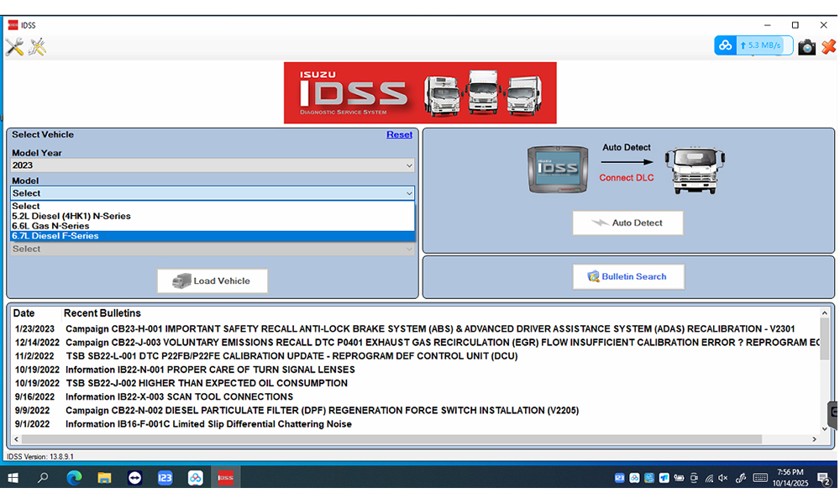Select 5.2L Diesel (4HK1) N-Series option
The width and height of the screenshot is (840, 504).
click(71, 216)
